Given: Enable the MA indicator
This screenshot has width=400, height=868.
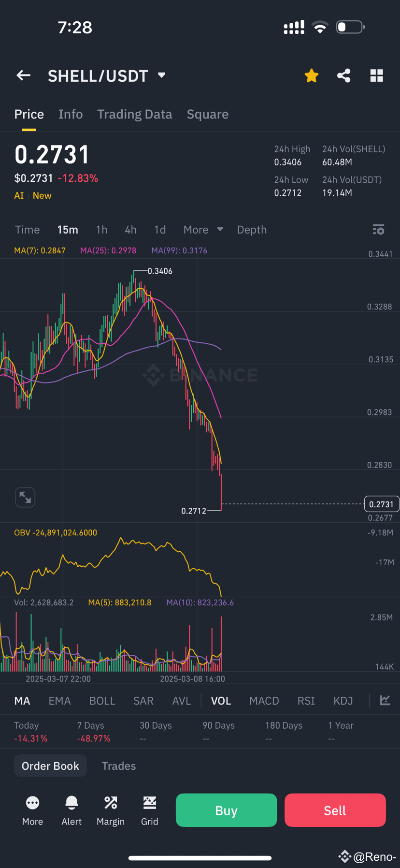Looking at the screenshot, I should click(22, 701).
